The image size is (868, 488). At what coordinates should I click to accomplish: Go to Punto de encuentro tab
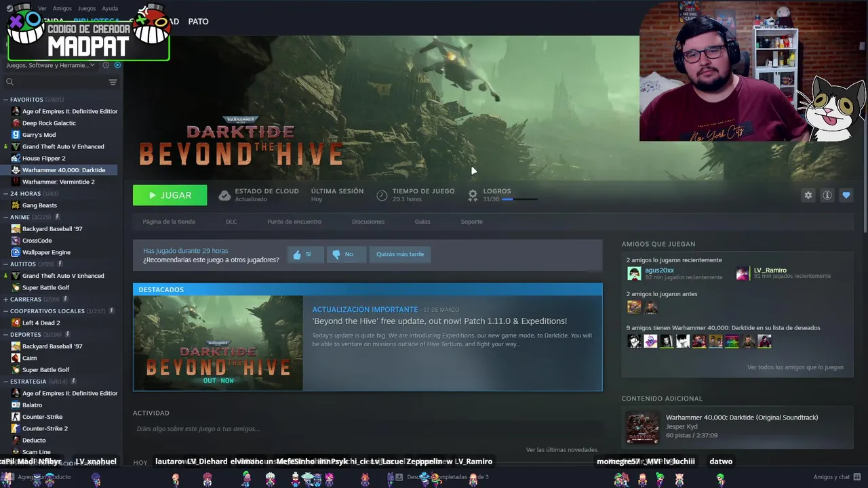coord(294,222)
